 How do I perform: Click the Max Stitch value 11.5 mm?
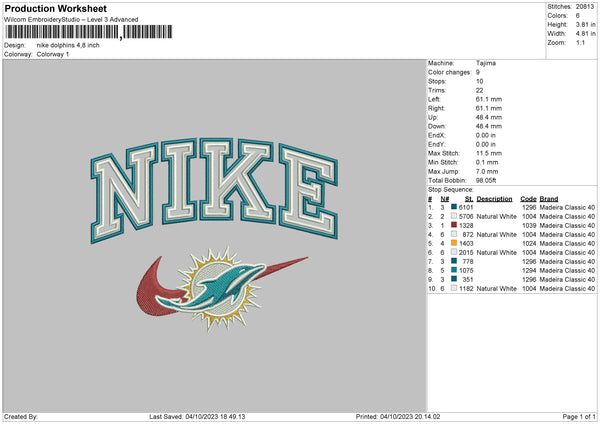[489, 153]
